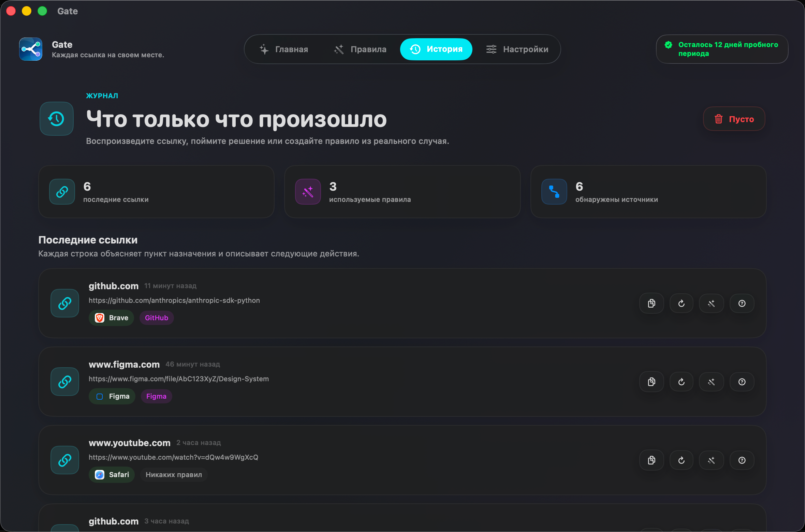Viewport: 805px width, 532px height.
Task: Open the Настройки tab
Action: [x=517, y=49]
